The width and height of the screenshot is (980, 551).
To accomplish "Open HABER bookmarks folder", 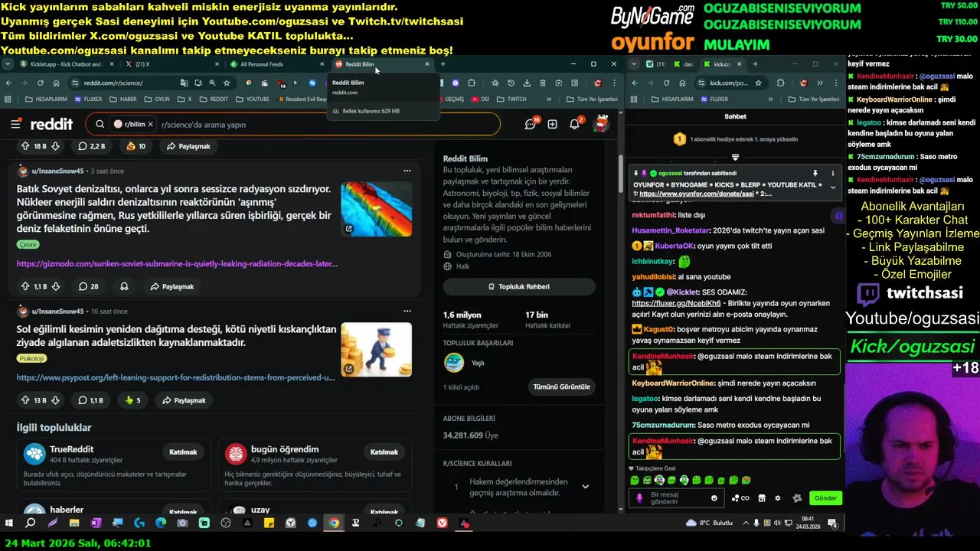I will (x=123, y=99).
